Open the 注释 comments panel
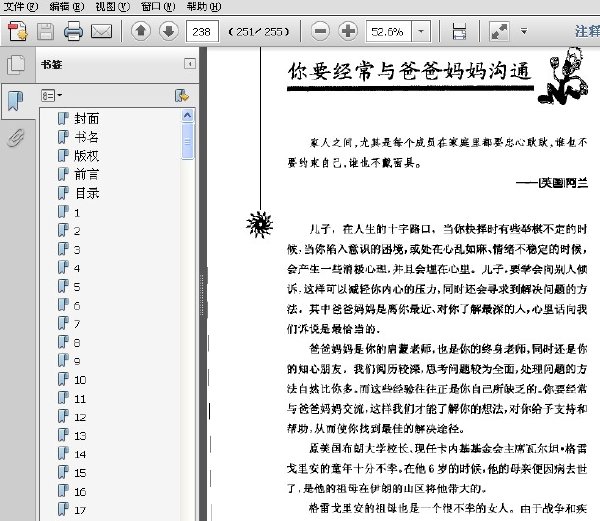The width and height of the screenshot is (600, 521). click(x=587, y=31)
